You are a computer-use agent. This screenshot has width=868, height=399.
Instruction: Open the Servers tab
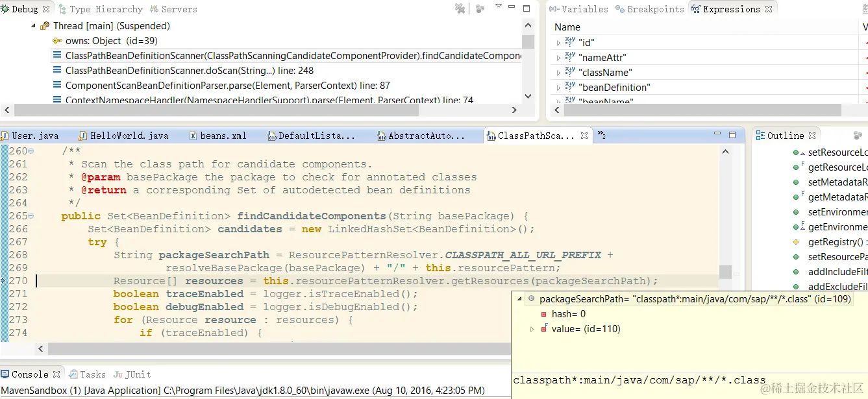[x=173, y=9]
